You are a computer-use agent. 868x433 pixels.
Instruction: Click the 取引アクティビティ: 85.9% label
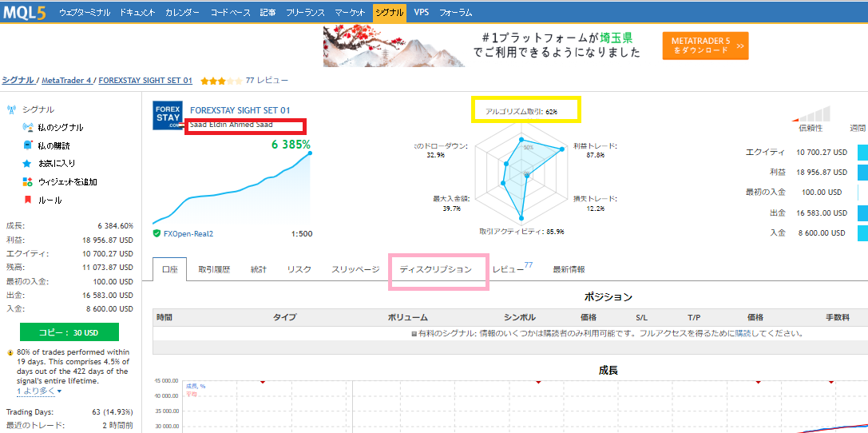tap(522, 232)
